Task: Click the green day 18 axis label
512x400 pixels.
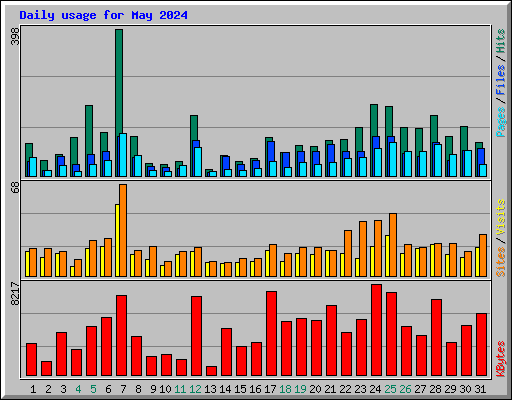Action: point(285,389)
